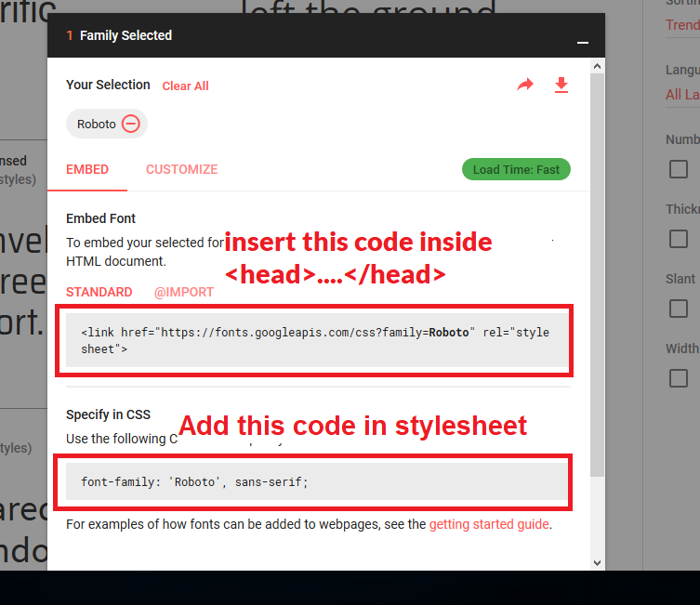The width and height of the screenshot is (700, 605).
Task: Select the STANDARD embed option
Action: coord(99,292)
